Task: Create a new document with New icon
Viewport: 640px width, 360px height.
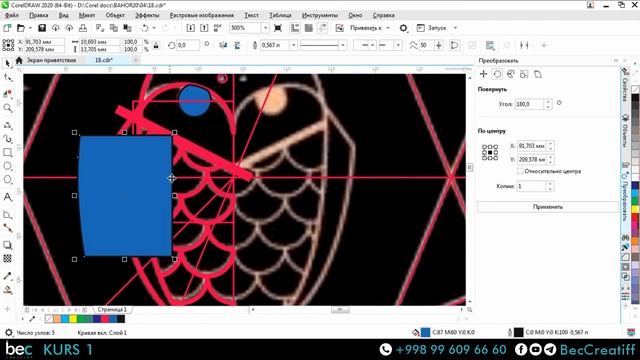Action: (x=7, y=28)
